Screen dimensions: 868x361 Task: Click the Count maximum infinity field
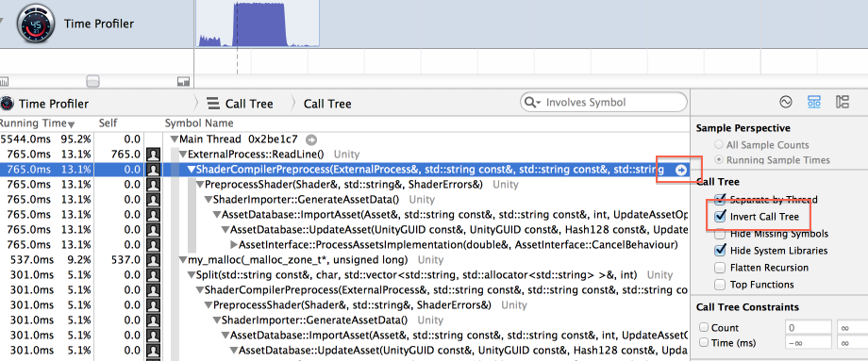click(853, 327)
